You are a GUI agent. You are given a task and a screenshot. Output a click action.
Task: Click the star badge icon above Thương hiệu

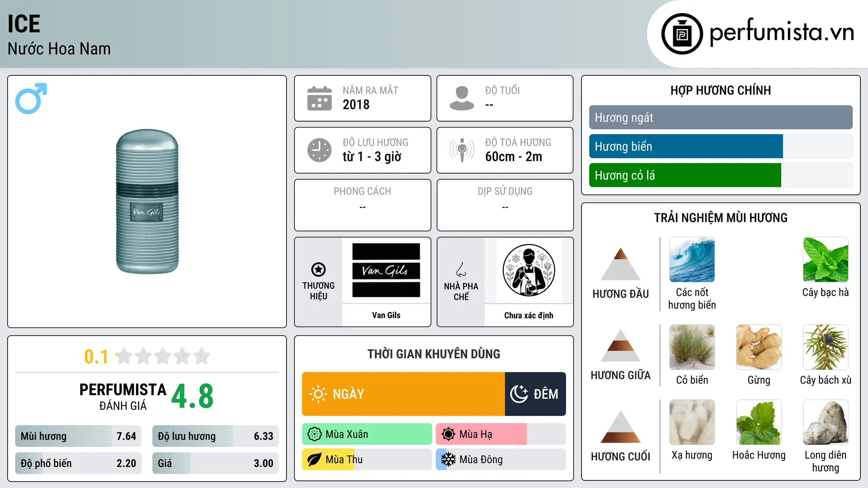pos(318,269)
